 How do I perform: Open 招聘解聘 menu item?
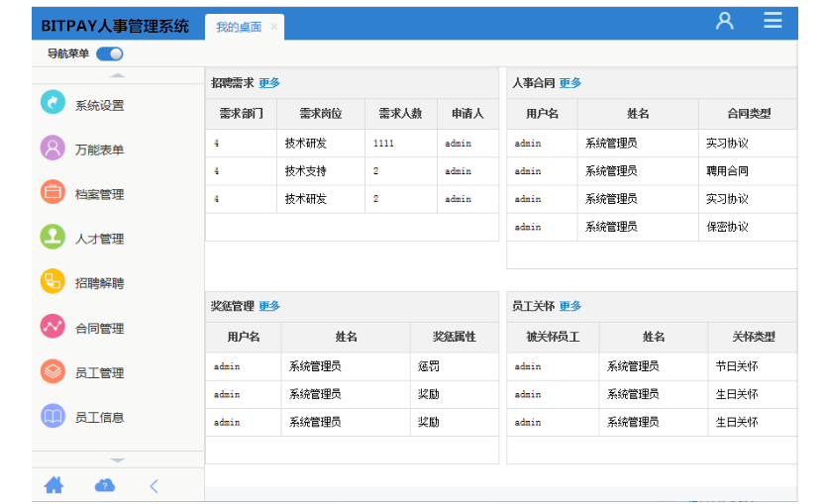coord(99,283)
